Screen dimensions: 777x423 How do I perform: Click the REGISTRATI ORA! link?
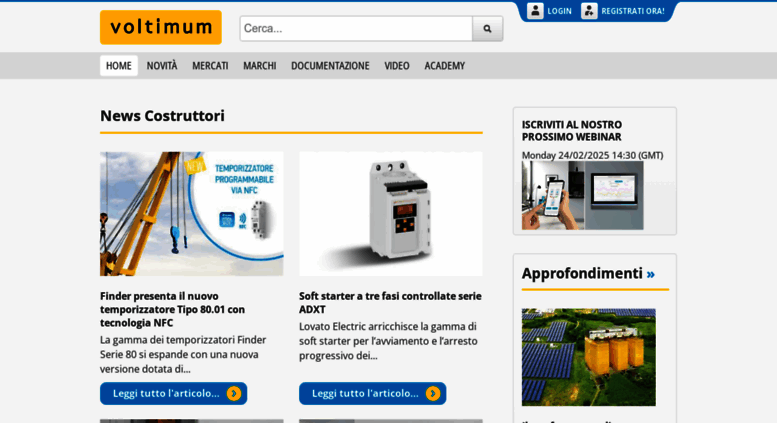point(633,11)
